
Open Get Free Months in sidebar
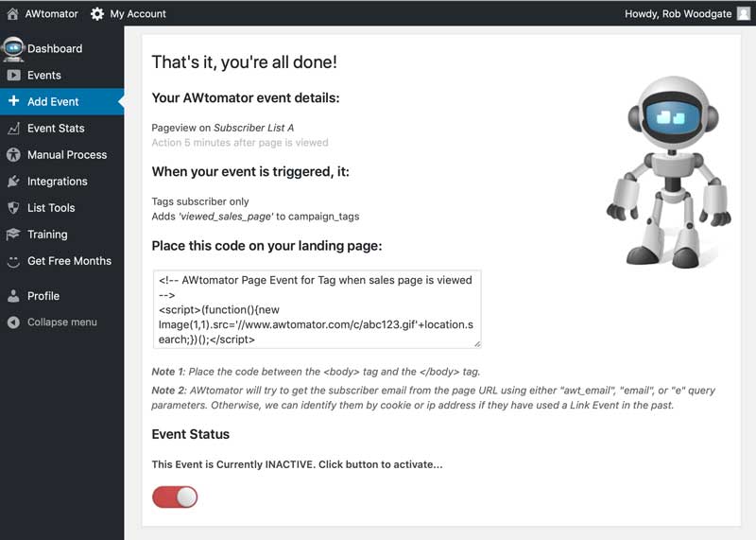click(x=69, y=261)
